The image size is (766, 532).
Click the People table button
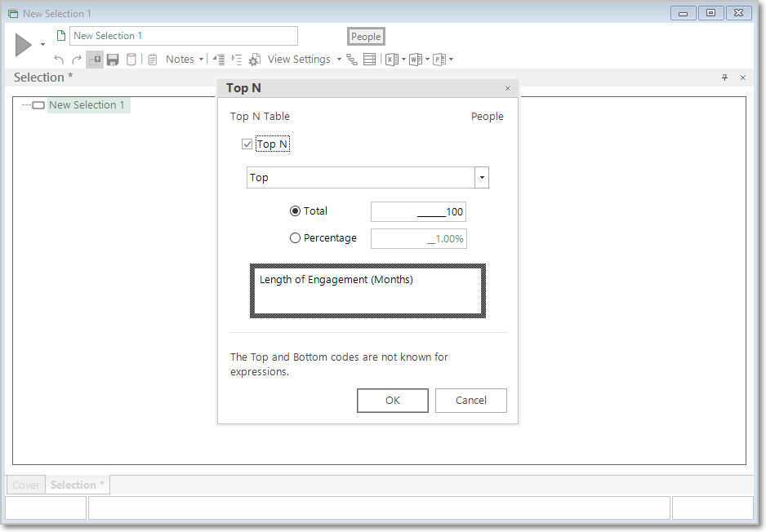point(366,37)
